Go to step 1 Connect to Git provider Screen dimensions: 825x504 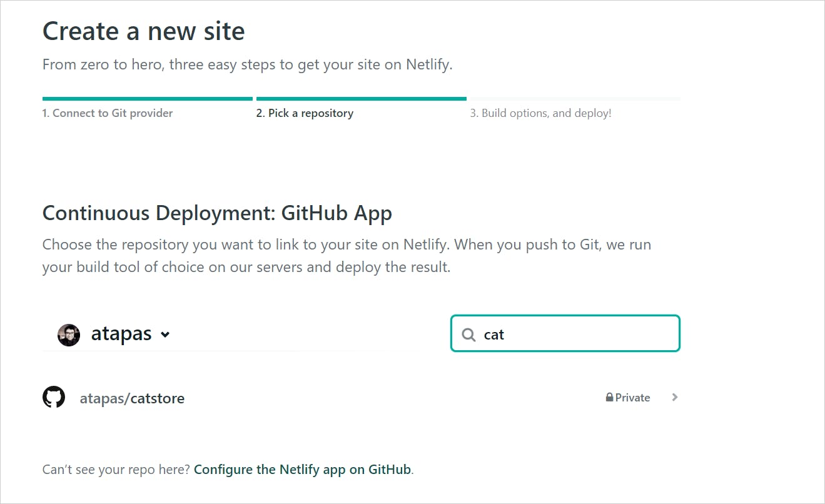coord(108,113)
